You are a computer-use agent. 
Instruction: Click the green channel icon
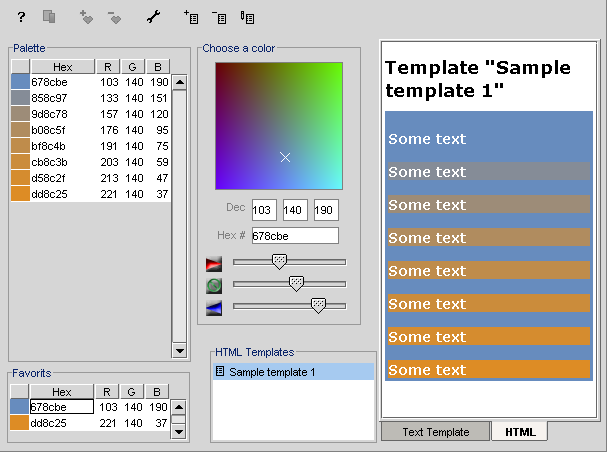tap(214, 286)
